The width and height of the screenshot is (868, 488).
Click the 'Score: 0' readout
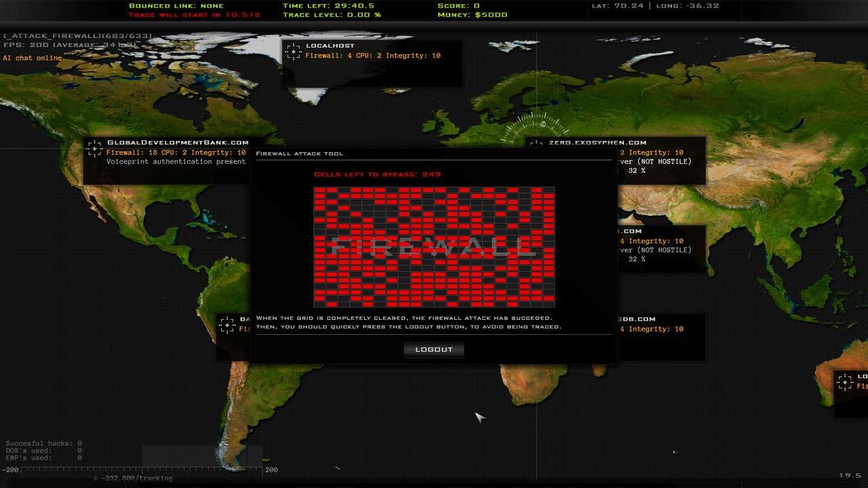click(459, 6)
